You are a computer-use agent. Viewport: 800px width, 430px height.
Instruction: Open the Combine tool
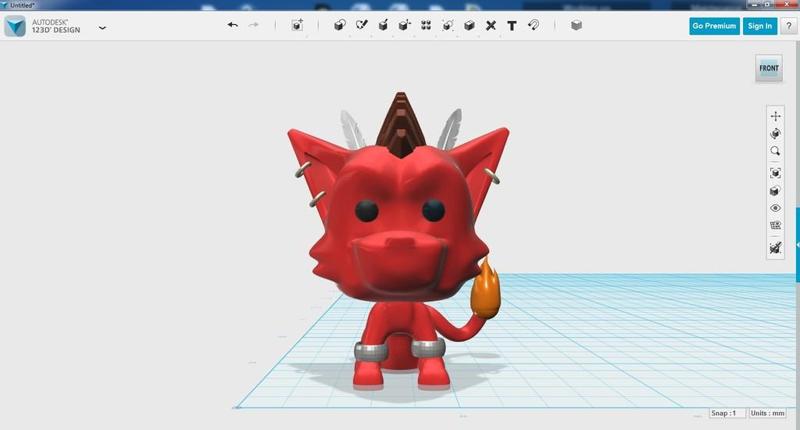(469, 25)
